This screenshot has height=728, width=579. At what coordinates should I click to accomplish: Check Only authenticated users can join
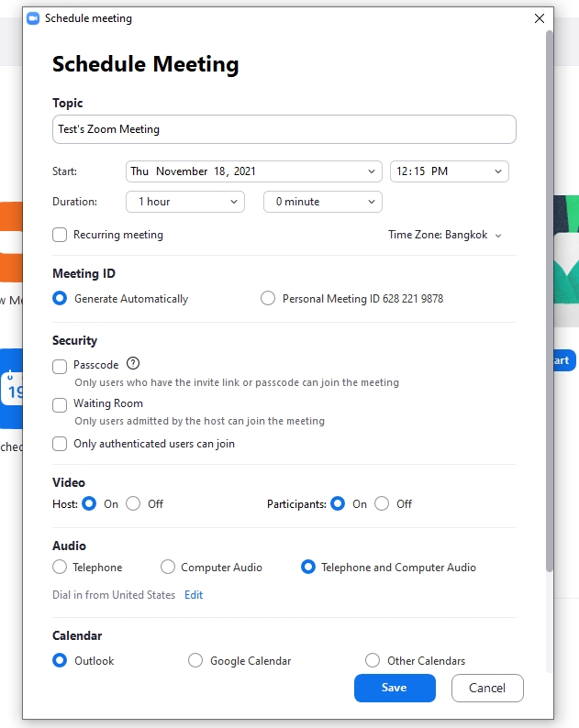pos(60,444)
